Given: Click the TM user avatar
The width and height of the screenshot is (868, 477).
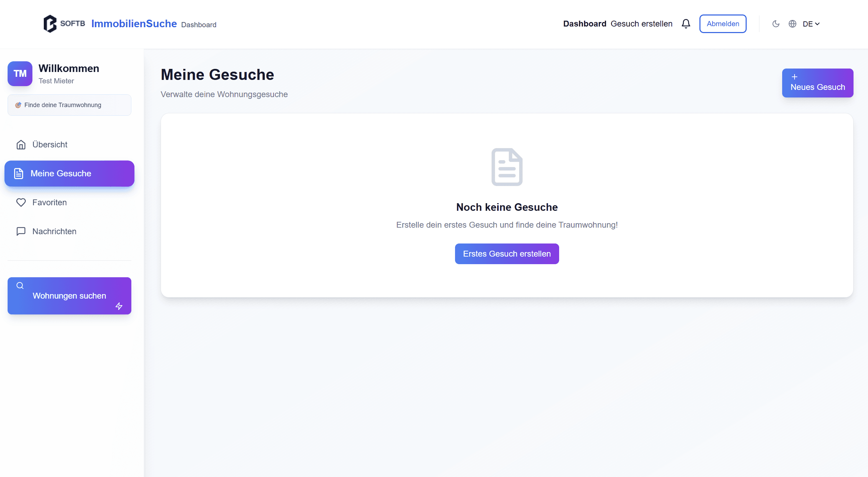Looking at the screenshot, I should click(x=20, y=74).
